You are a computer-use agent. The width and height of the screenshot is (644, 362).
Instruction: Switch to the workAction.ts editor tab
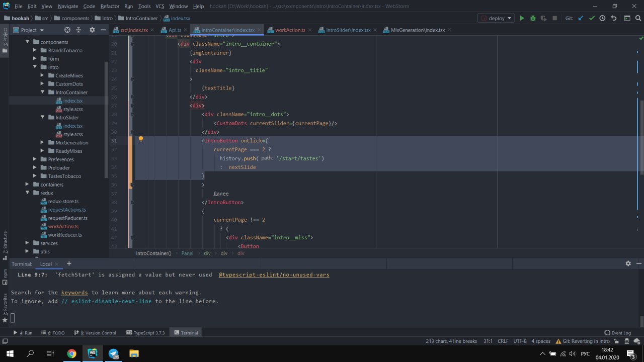[289, 30]
